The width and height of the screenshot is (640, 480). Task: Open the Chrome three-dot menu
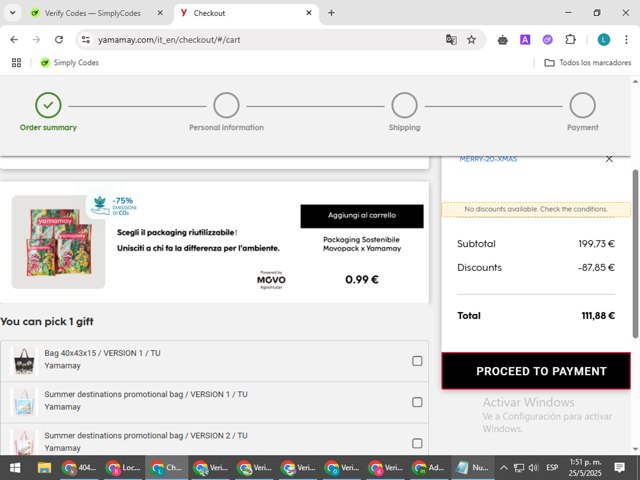[626, 40]
